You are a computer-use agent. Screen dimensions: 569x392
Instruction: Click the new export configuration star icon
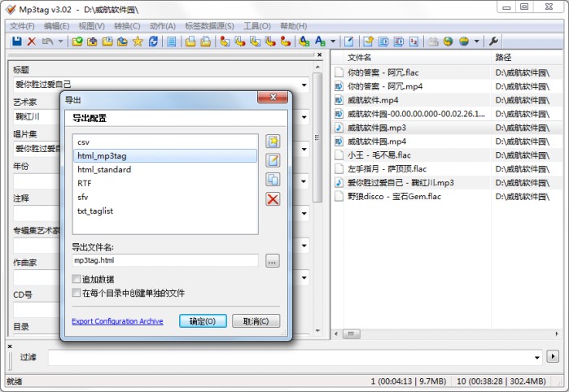click(273, 141)
